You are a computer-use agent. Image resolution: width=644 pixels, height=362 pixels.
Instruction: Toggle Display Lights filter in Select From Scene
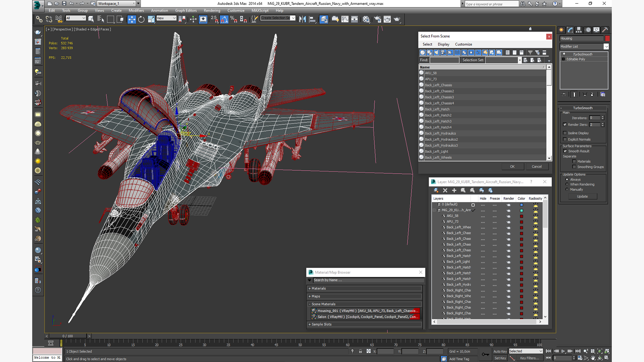[436, 52]
